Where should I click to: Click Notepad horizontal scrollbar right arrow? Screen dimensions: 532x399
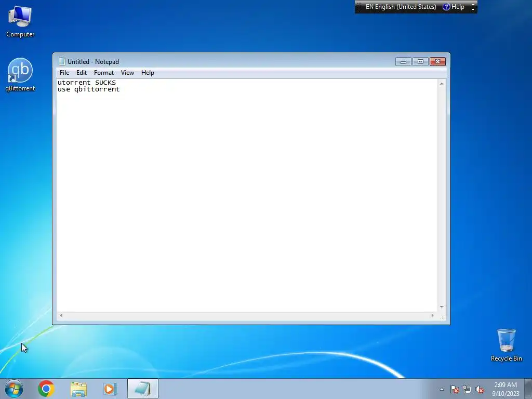[432, 315]
